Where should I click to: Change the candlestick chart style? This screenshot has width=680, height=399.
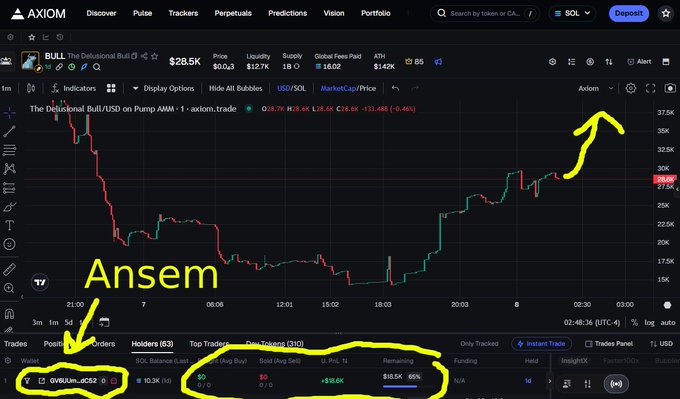pyautogui.click(x=31, y=88)
